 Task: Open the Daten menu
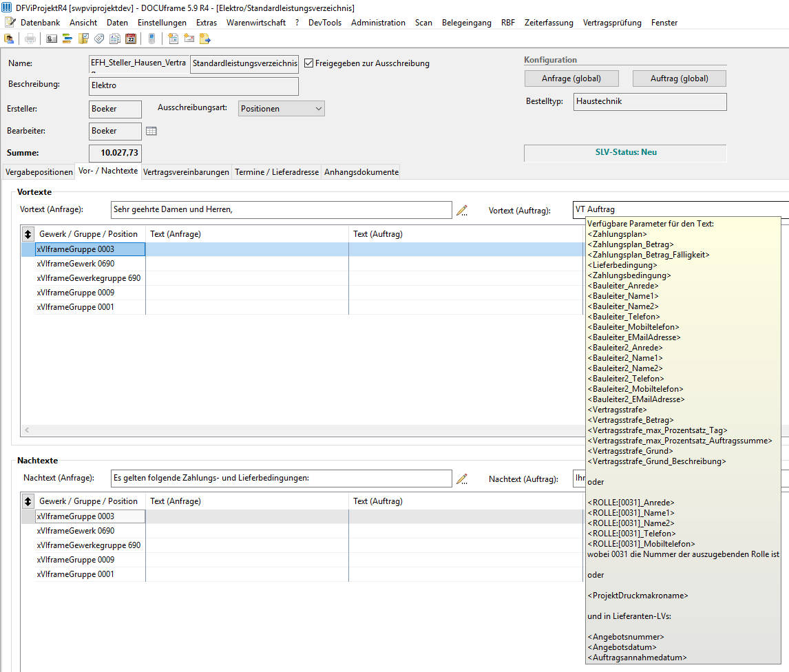(117, 23)
